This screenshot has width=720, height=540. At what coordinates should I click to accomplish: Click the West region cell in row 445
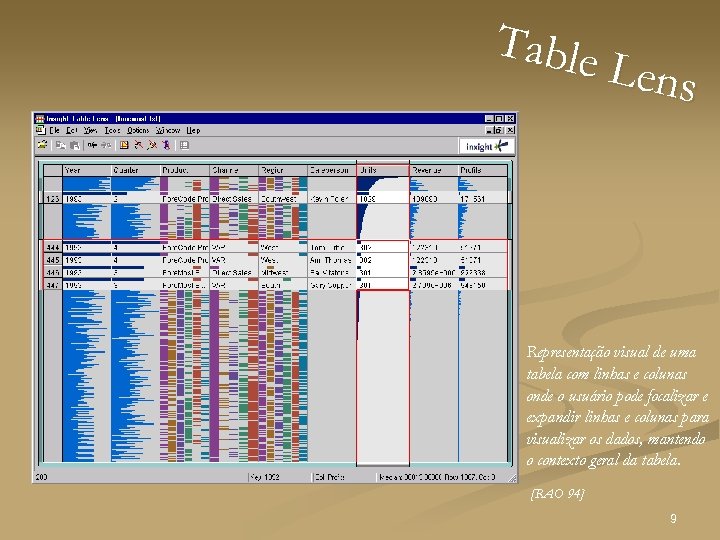coord(283,260)
